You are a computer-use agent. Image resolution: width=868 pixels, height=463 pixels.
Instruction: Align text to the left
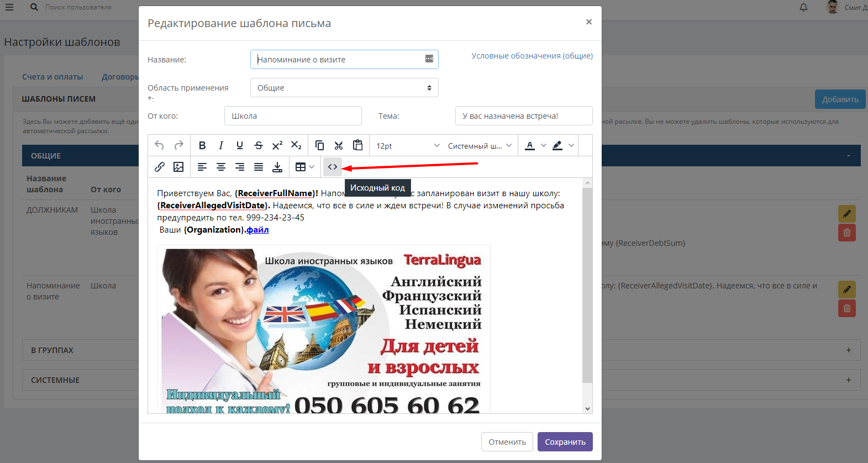click(202, 167)
